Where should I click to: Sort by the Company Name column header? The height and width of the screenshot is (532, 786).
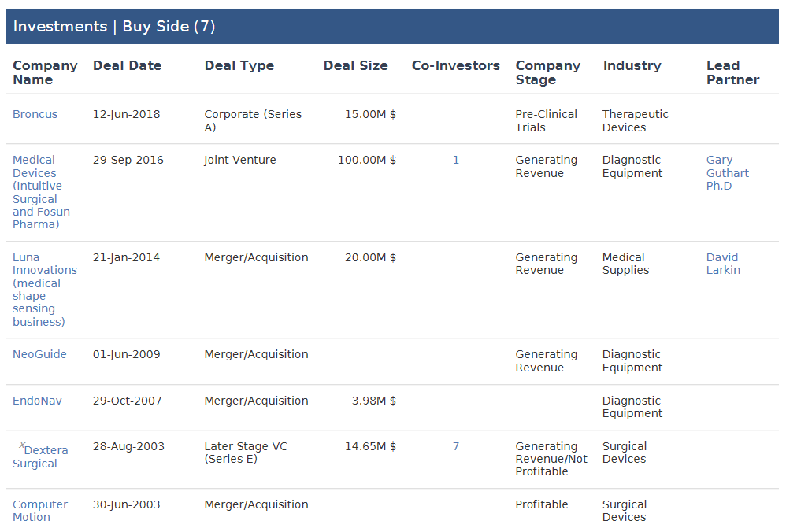45,72
